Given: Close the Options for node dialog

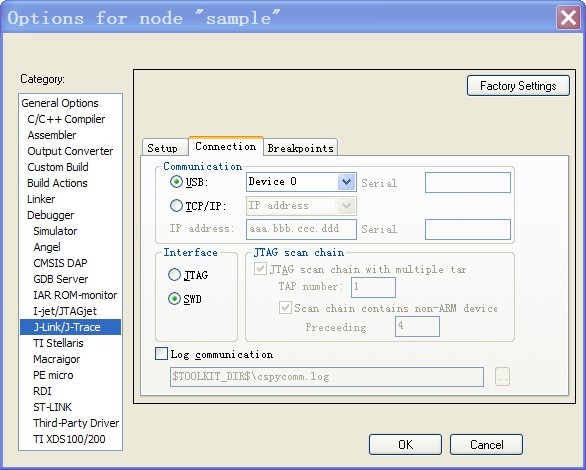Looking at the screenshot, I should coord(568,17).
